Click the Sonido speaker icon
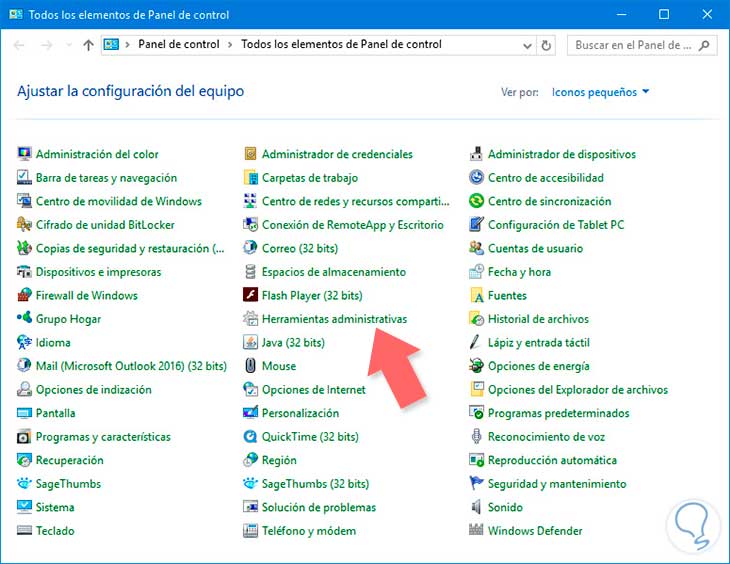730x564 pixels. tap(476, 507)
